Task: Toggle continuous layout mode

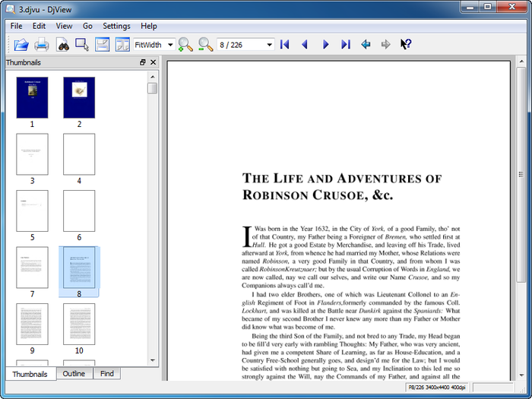Action: (102, 44)
